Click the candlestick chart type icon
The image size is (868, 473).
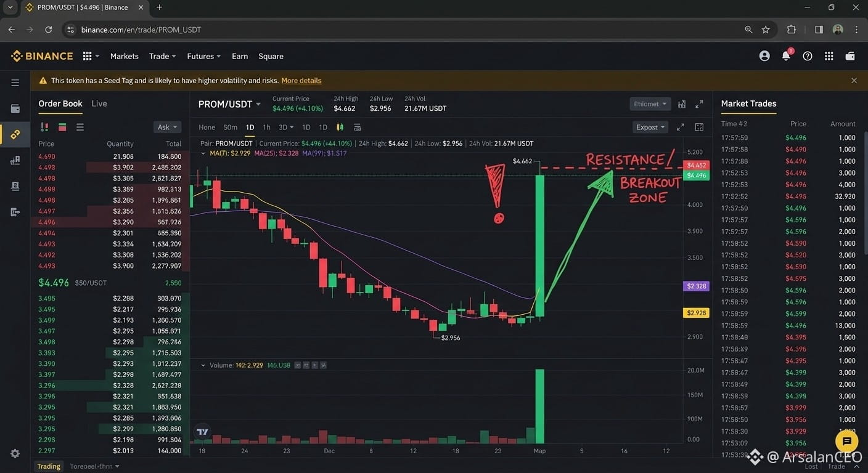(340, 127)
